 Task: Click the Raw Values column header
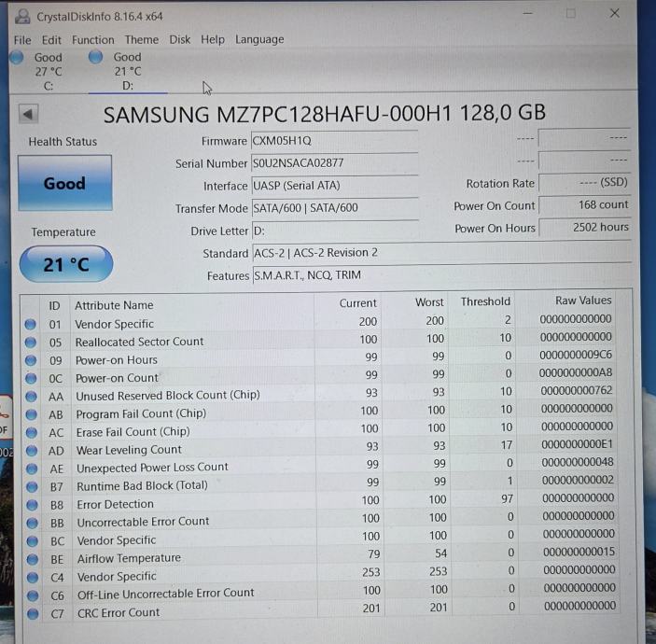[583, 300]
